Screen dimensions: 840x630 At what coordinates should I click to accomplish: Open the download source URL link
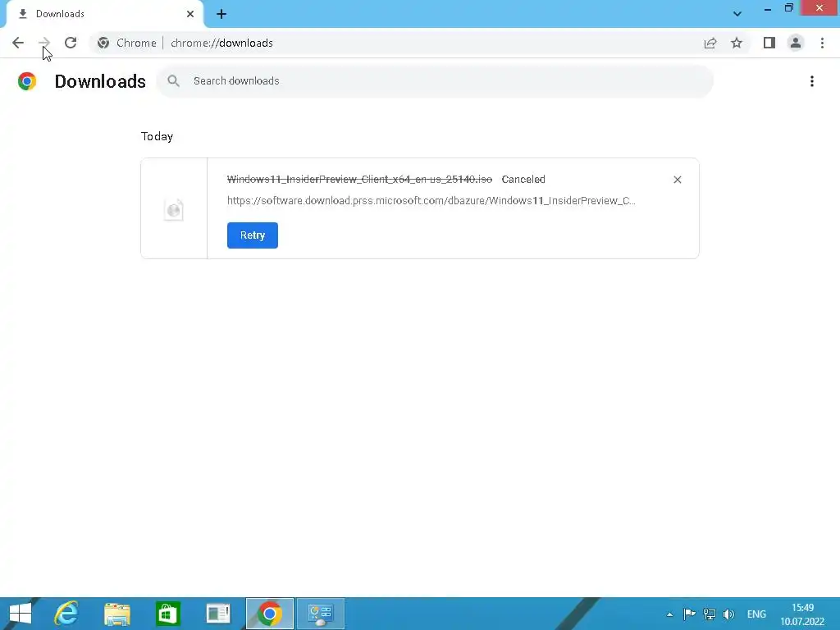(431, 201)
